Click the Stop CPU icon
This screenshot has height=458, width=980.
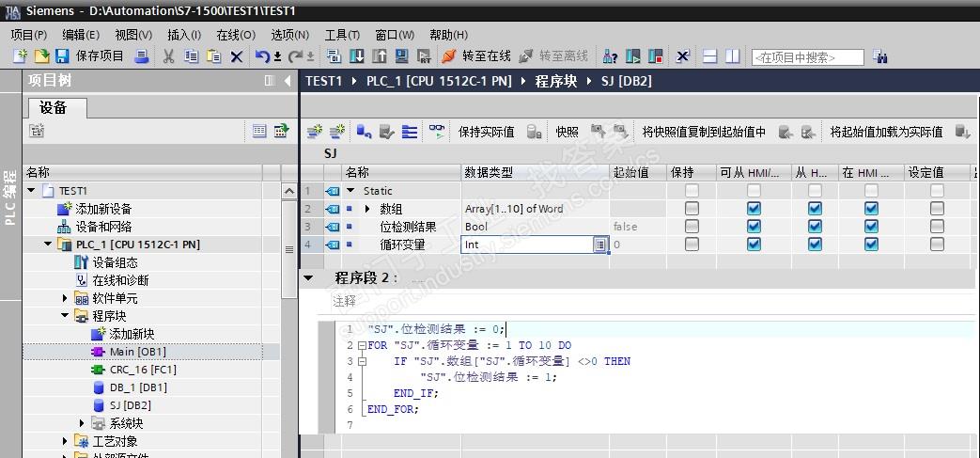655,56
